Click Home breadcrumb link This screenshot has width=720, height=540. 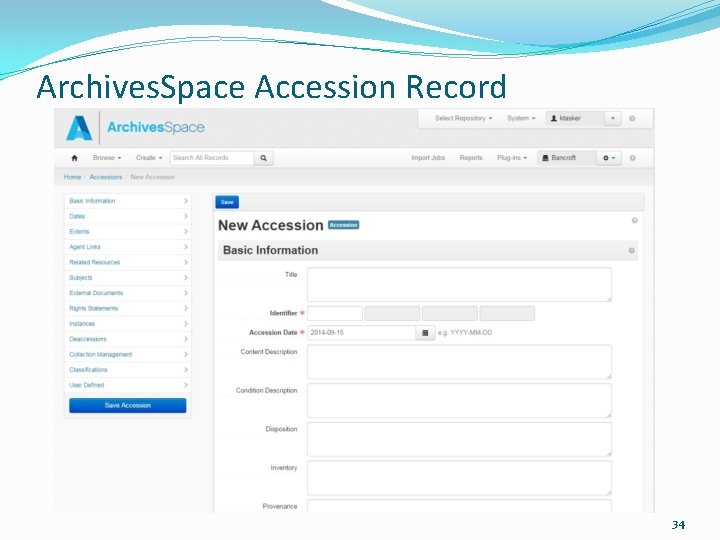(73, 177)
